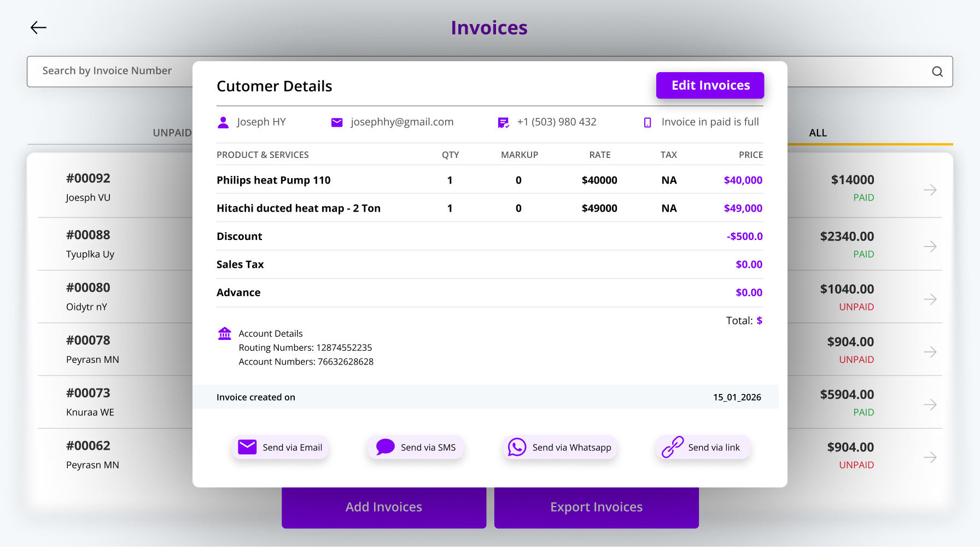Click the person icon beside Joseph HY
This screenshot has width=980, height=547.
pos(223,122)
